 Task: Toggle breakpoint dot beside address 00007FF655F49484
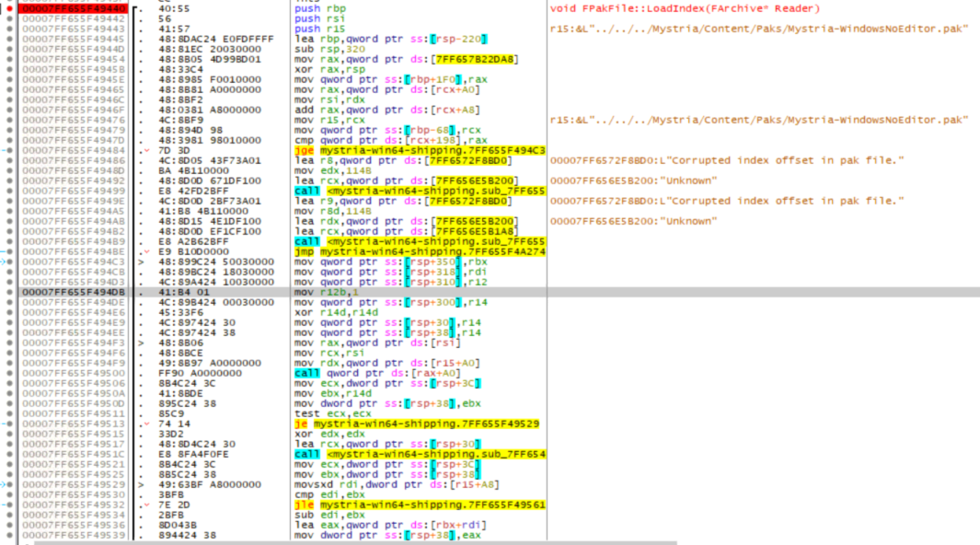coord(9,151)
